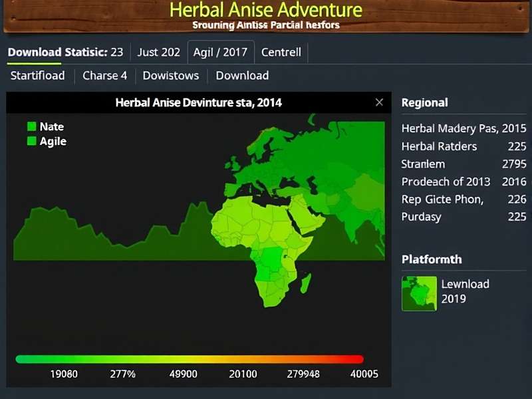Open the Lewnload platform map thumbnail

click(419, 293)
